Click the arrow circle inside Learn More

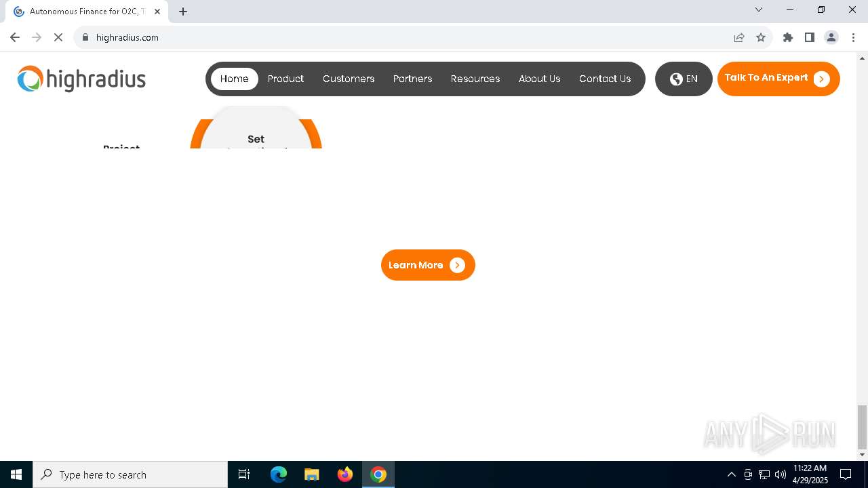pos(458,265)
